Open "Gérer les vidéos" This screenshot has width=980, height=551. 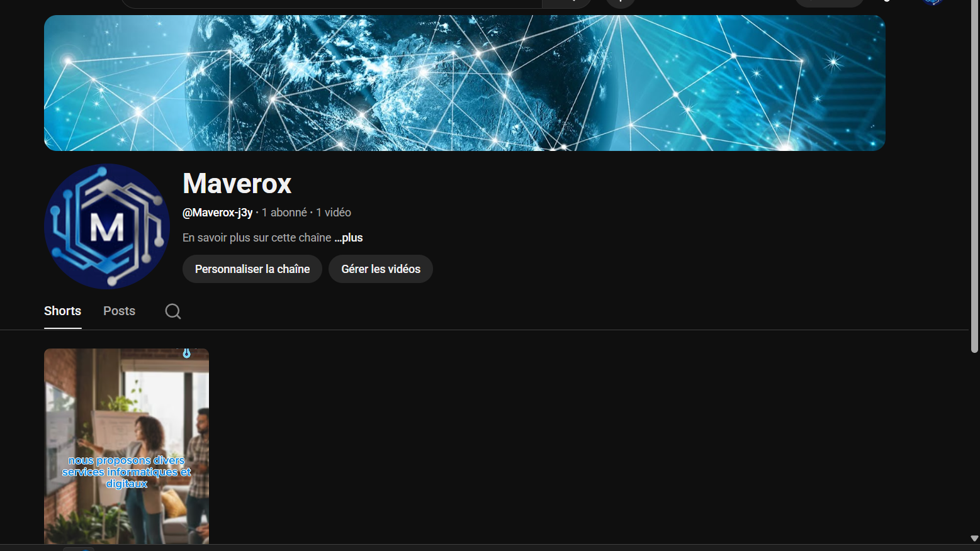380,269
